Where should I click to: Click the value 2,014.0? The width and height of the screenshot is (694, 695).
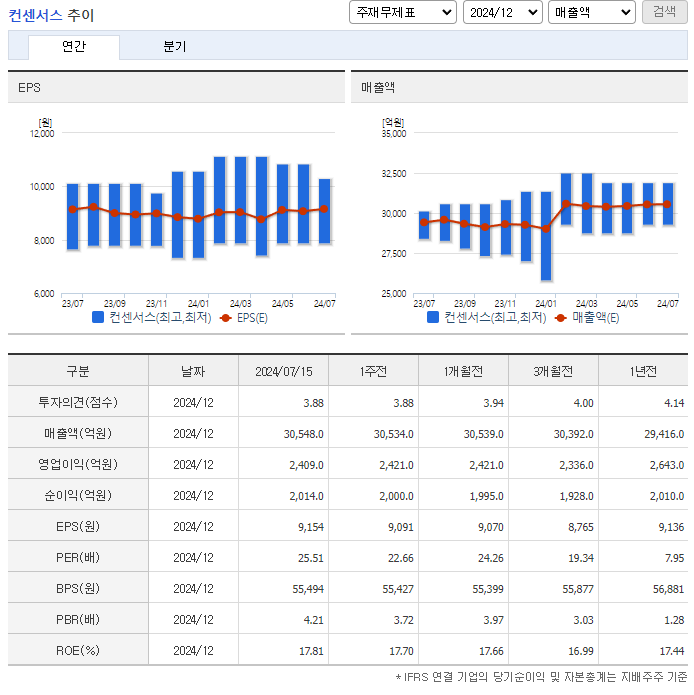pyautogui.click(x=306, y=496)
